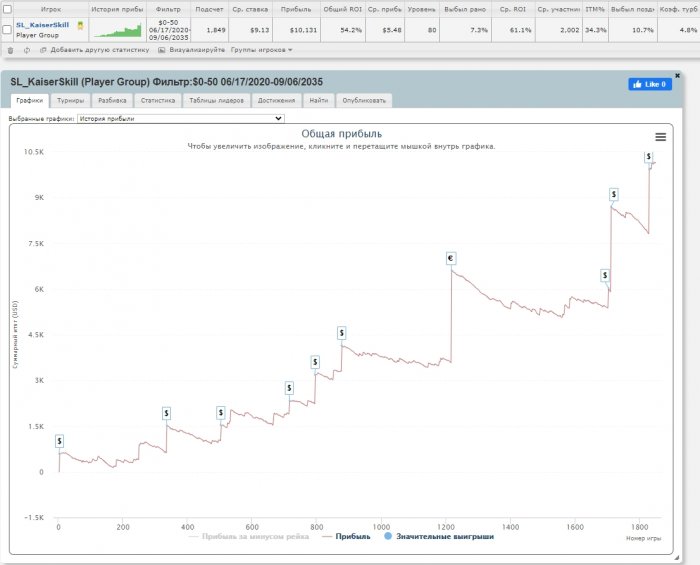Image resolution: width=700 pixels, height=565 pixels.
Task: Click the topmost $ marker near 10K
Action: (649, 157)
